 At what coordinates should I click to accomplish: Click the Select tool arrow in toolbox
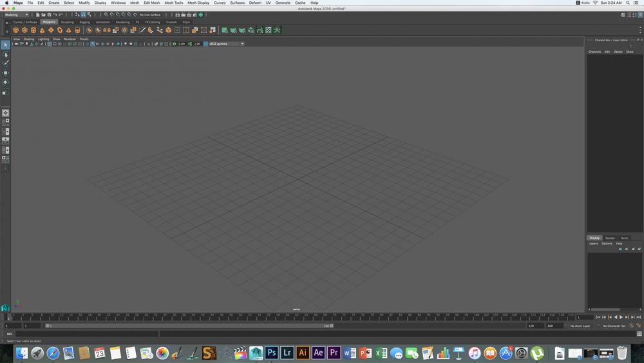[x=5, y=44]
